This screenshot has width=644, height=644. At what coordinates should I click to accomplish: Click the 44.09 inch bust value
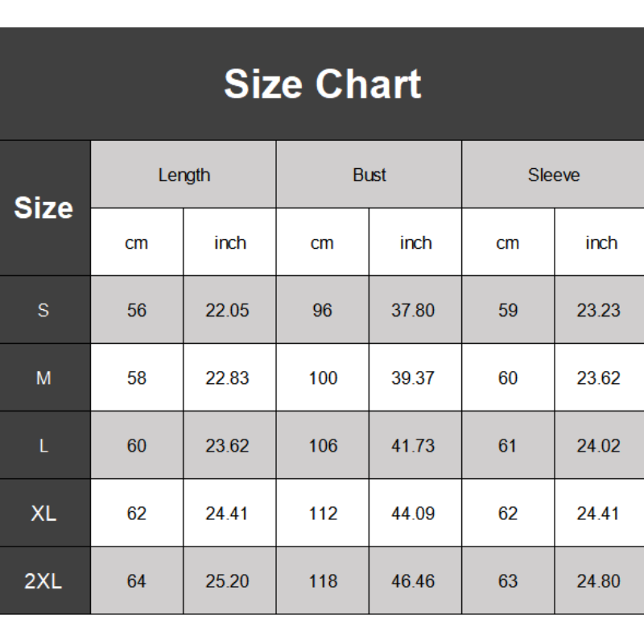413,514
